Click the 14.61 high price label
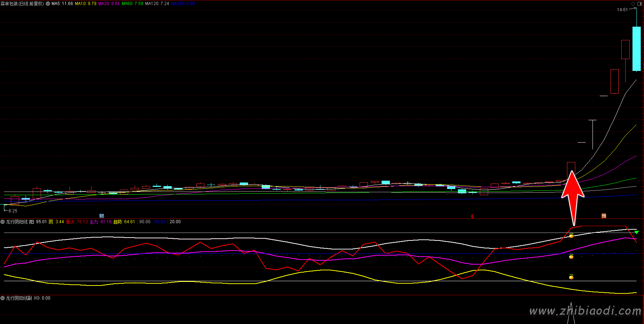 coord(622,10)
